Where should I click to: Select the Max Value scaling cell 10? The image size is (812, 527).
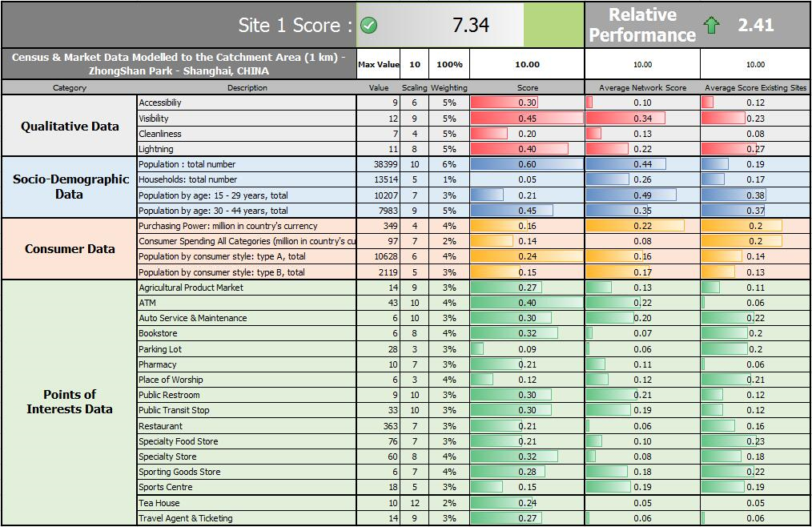coord(414,64)
